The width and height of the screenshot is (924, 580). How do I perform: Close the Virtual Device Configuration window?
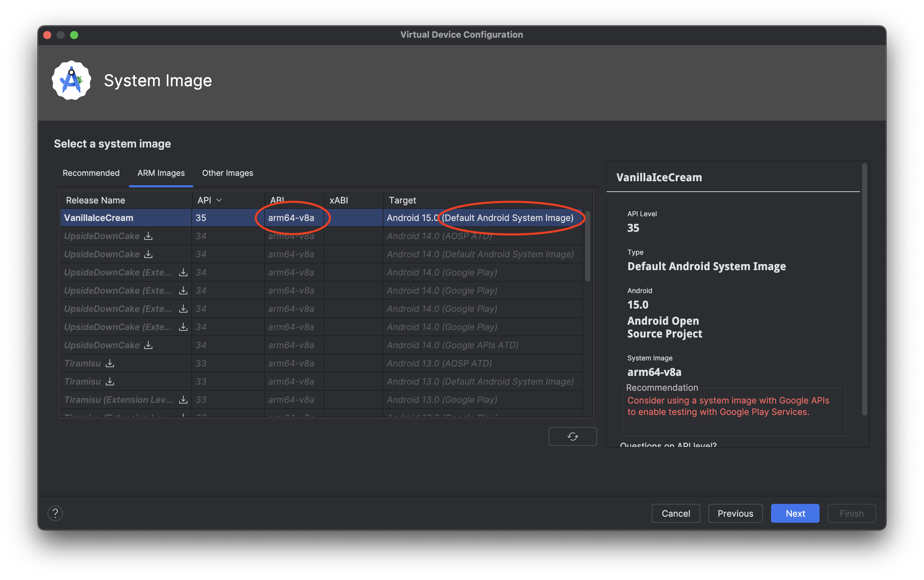coord(48,35)
